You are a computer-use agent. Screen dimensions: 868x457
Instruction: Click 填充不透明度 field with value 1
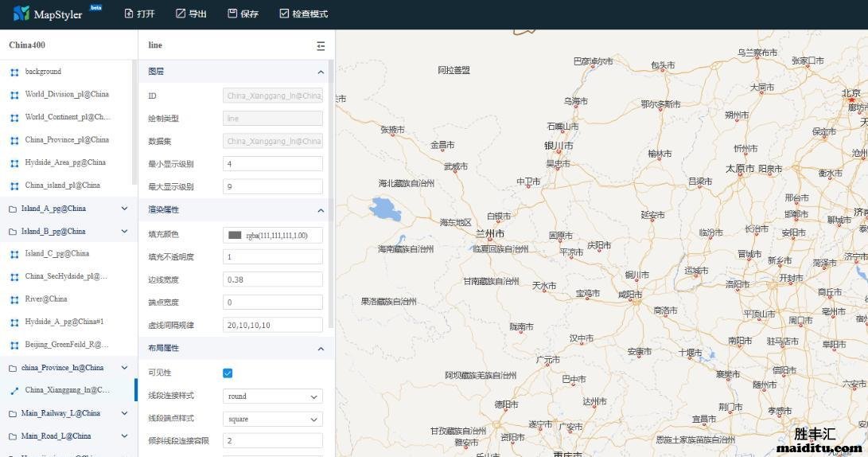click(x=273, y=257)
